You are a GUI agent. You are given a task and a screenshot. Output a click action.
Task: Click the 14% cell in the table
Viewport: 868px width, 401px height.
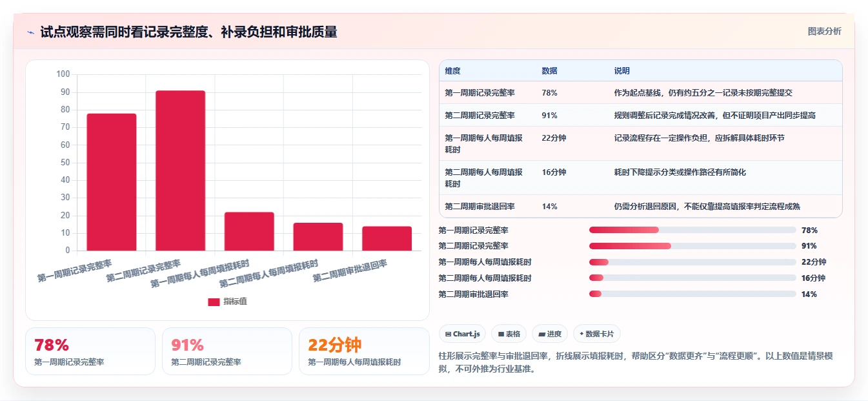point(549,206)
